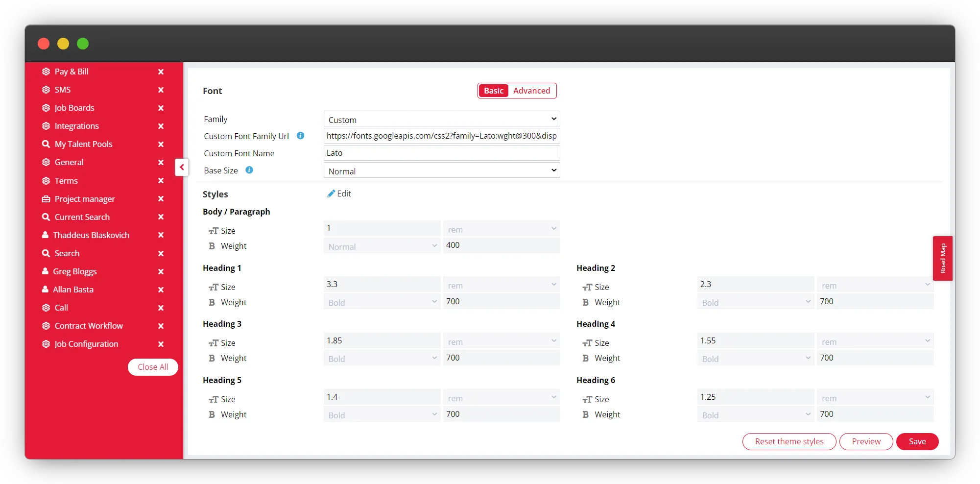Screen dimensions: 980x484
Task: Close the Terms tab
Action: (161, 181)
